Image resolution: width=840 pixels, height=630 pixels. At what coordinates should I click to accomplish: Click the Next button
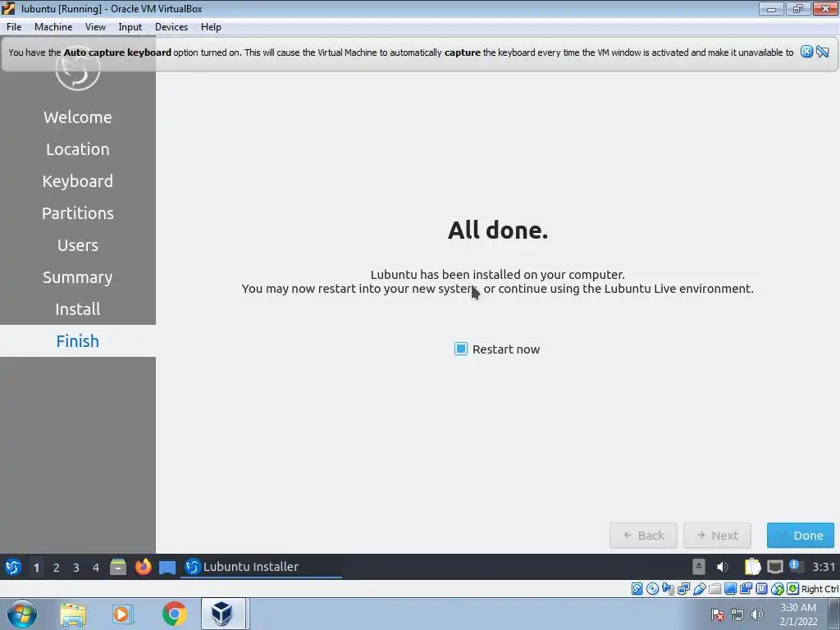(717, 535)
